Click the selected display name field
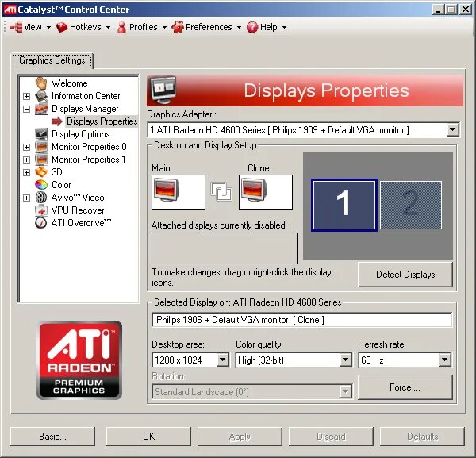Screen dimensions: 476x458 click(x=301, y=320)
